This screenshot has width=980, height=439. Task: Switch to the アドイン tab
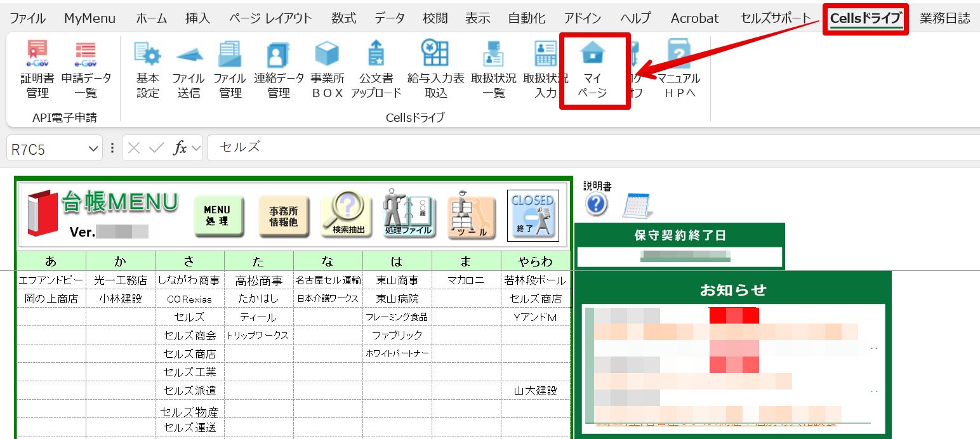point(583,18)
